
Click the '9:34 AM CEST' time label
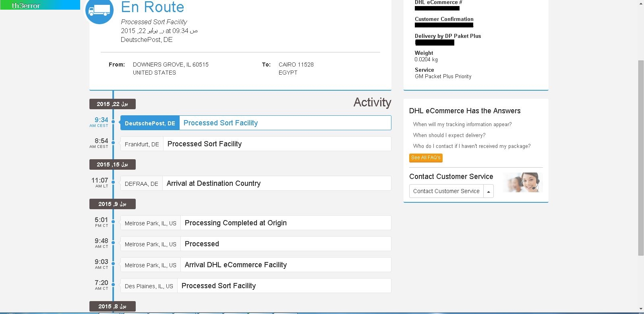pyautogui.click(x=99, y=122)
